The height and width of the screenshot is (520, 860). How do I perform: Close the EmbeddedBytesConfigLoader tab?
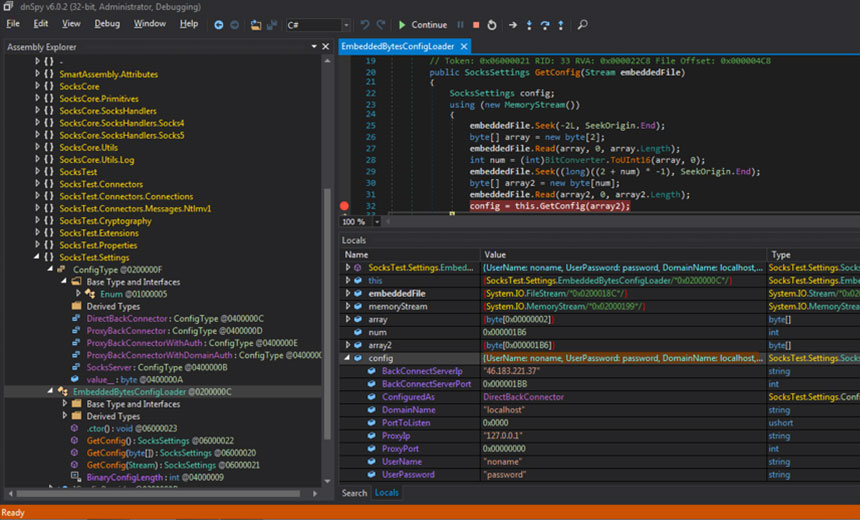click(x=464, y=46)
